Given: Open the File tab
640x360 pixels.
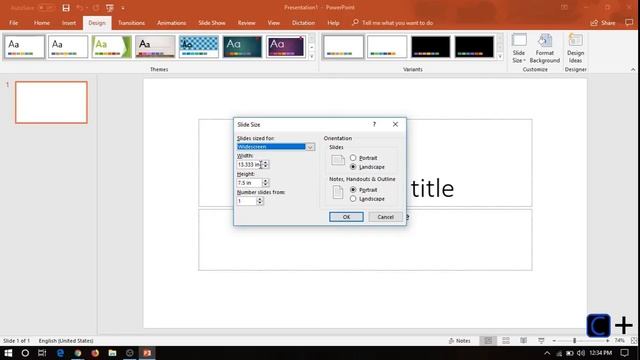Looking at the screenshot, I should pyautogui.click(x=13, y=23).
